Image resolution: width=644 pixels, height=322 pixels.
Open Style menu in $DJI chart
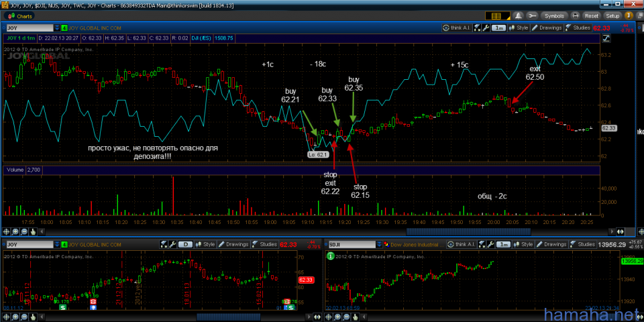click(525, 244)
